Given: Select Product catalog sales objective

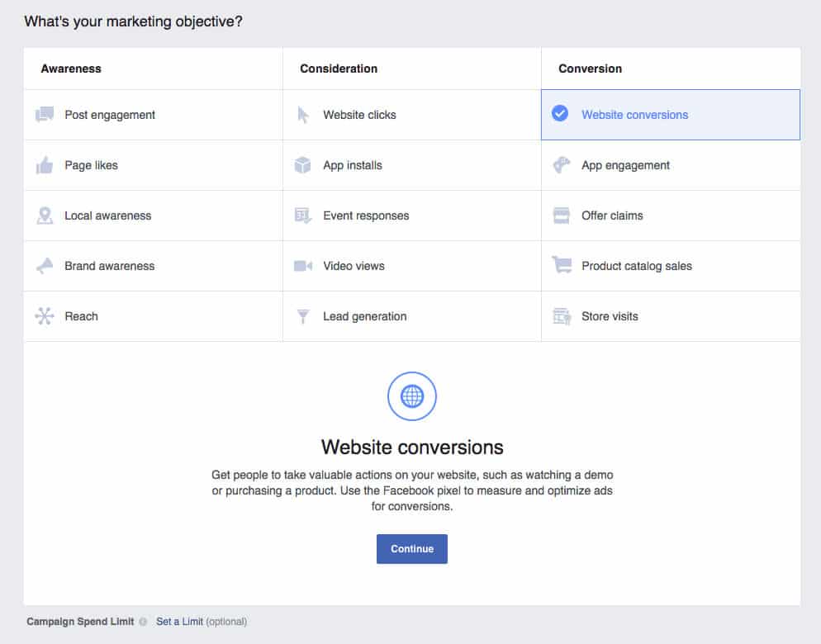Looking at the screenshot, I should [x=671, y=266].
